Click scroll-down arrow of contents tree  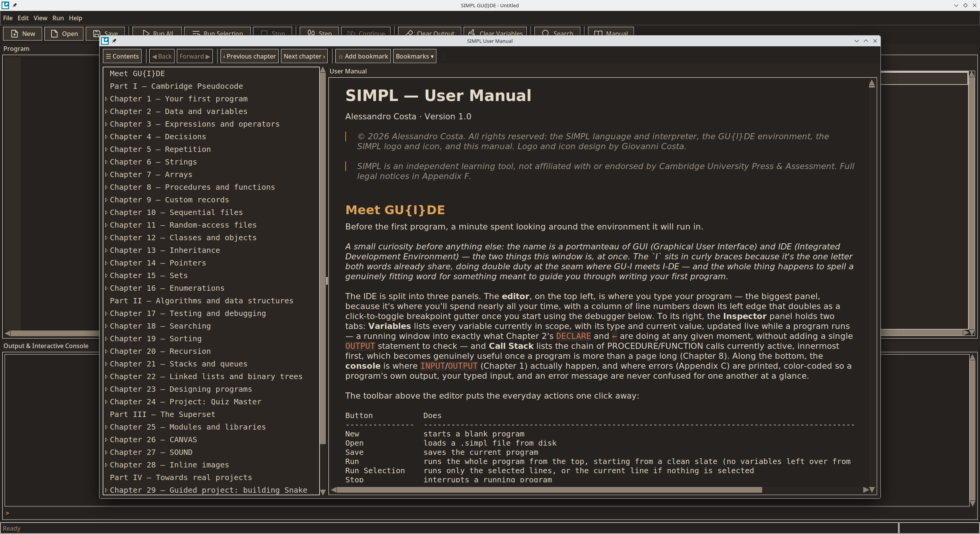(323, 492)
